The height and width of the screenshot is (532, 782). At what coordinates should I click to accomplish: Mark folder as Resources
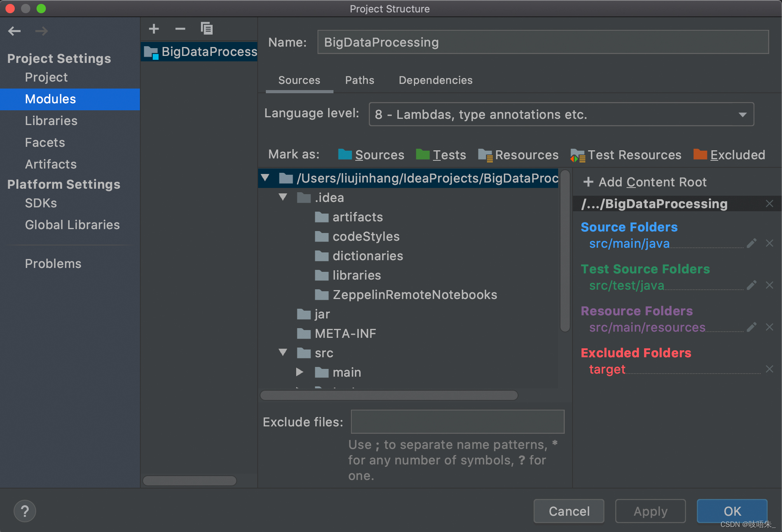(x=518, y=155)
